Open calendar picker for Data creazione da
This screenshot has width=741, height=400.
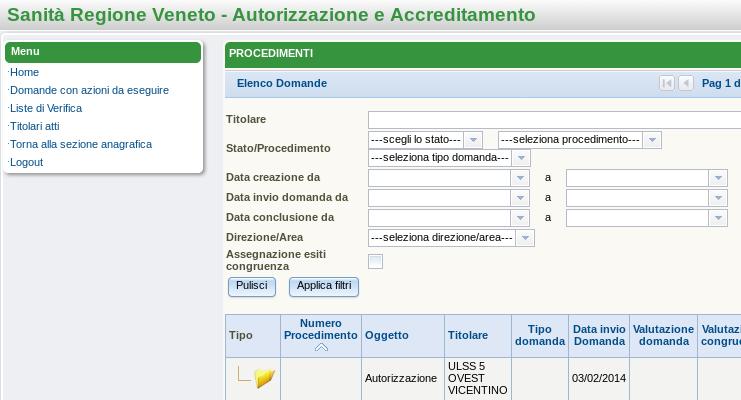pyautogui.click(x=520, y=178)
